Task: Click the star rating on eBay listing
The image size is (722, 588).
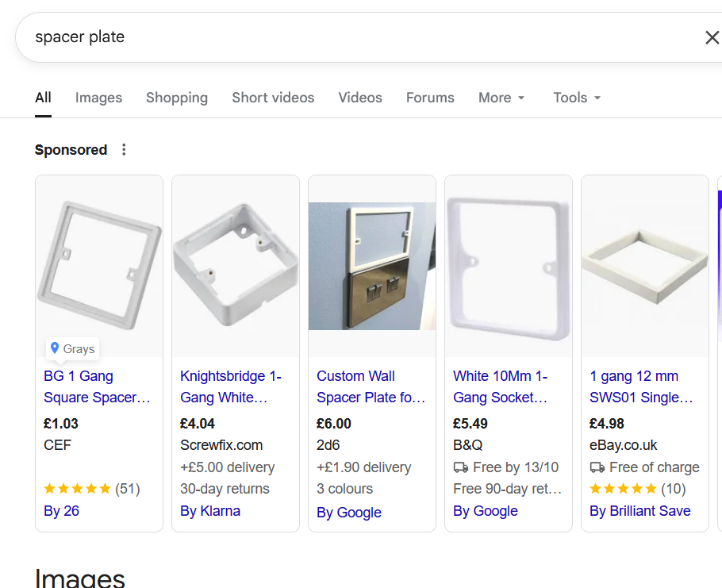Action: (623, 489)
